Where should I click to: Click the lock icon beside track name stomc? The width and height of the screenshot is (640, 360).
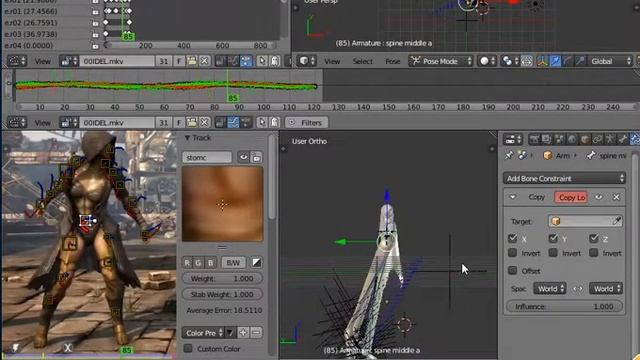256,157
